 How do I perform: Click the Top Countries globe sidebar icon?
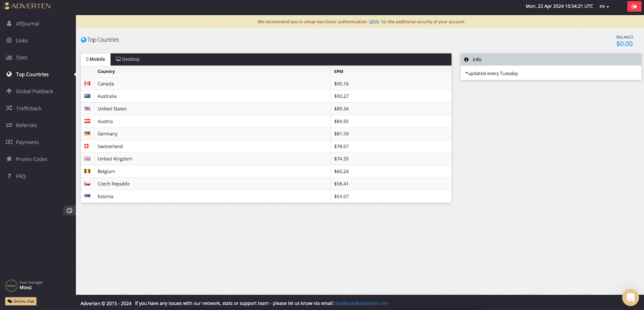point(9,74)
